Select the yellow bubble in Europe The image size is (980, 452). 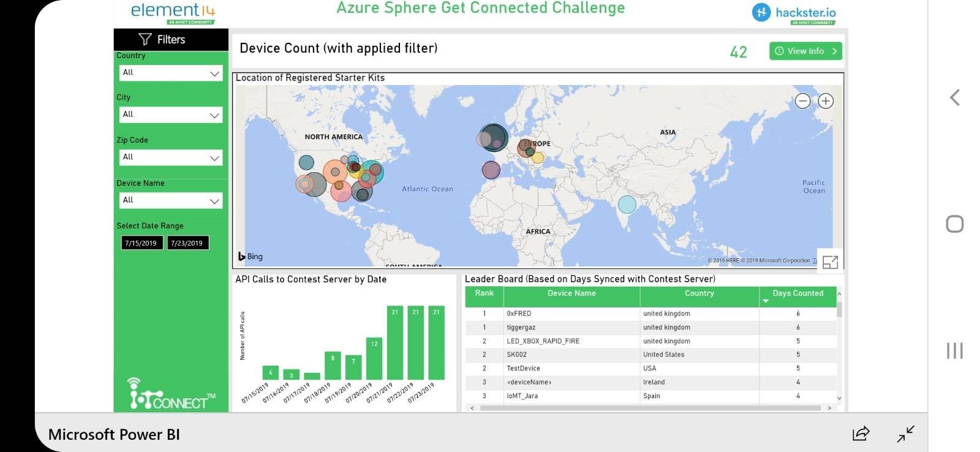pyautogui.click(x=537, y=157)
